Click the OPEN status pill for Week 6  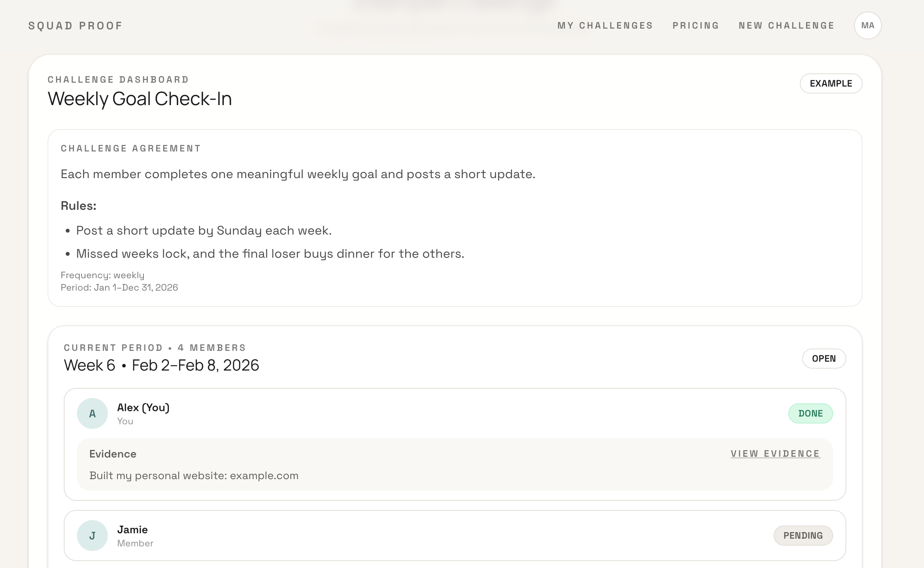click(824, 359)
